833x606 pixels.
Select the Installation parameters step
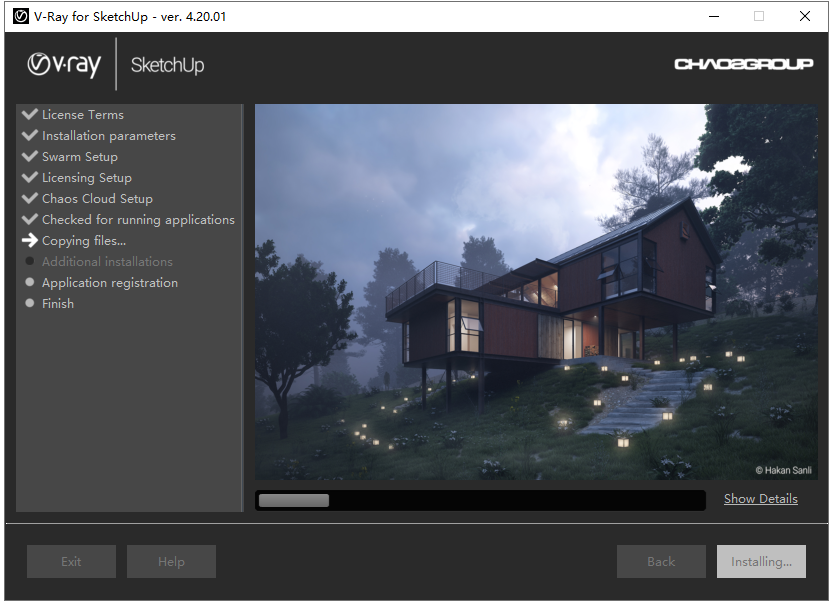[109, 136]
